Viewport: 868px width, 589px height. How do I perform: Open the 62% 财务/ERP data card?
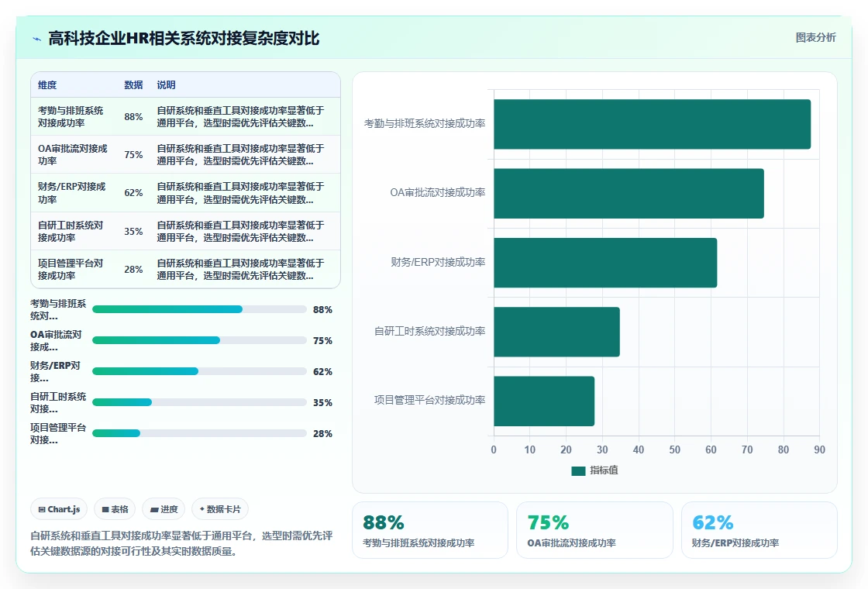[x=759, y=530]
